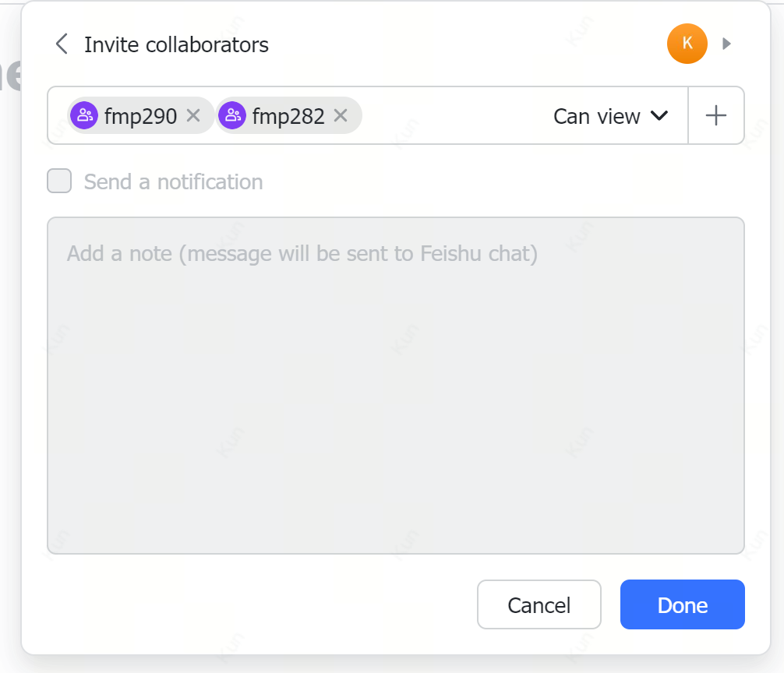Enable the Send a notification checkbox

(x=58, y=181)
